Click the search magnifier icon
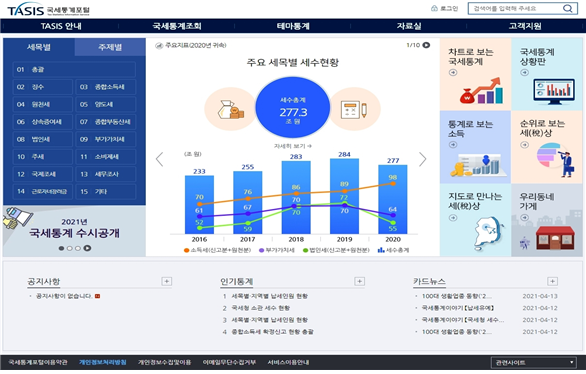The width and height of the screenshot is (586, 374). tap(567, 8)
